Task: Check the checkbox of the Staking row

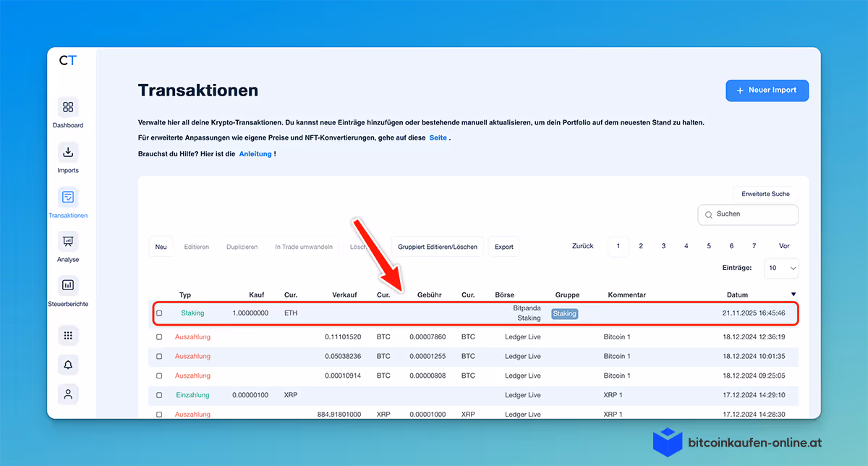Action: 159,313
